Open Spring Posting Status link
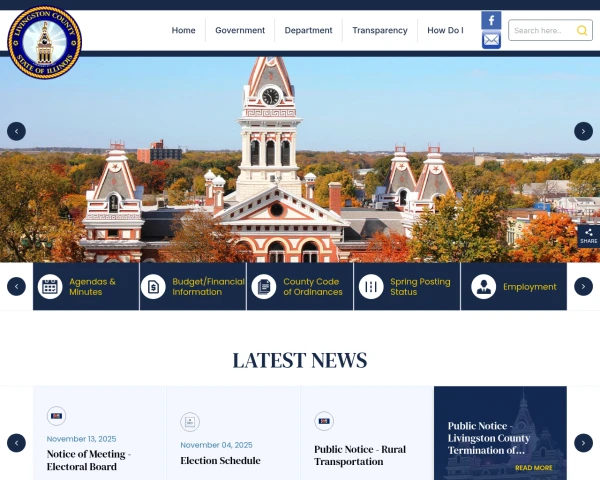This screenshot has width=600, height=480. (420, 287)
